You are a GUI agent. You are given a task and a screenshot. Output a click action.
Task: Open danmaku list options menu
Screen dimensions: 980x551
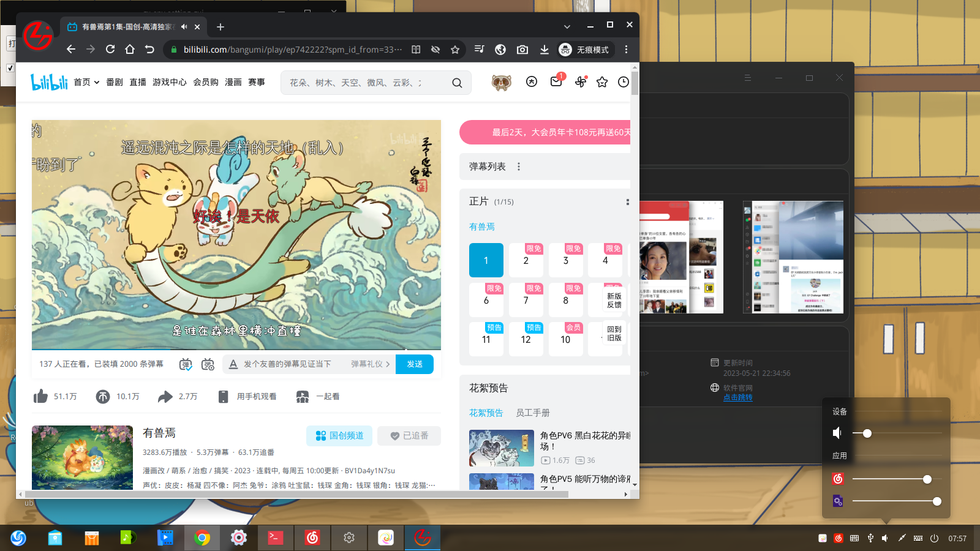click(x=519, y=167)
